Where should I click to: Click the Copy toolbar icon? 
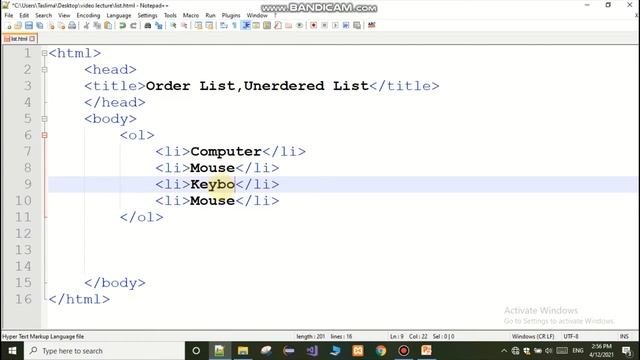(97, 25)
